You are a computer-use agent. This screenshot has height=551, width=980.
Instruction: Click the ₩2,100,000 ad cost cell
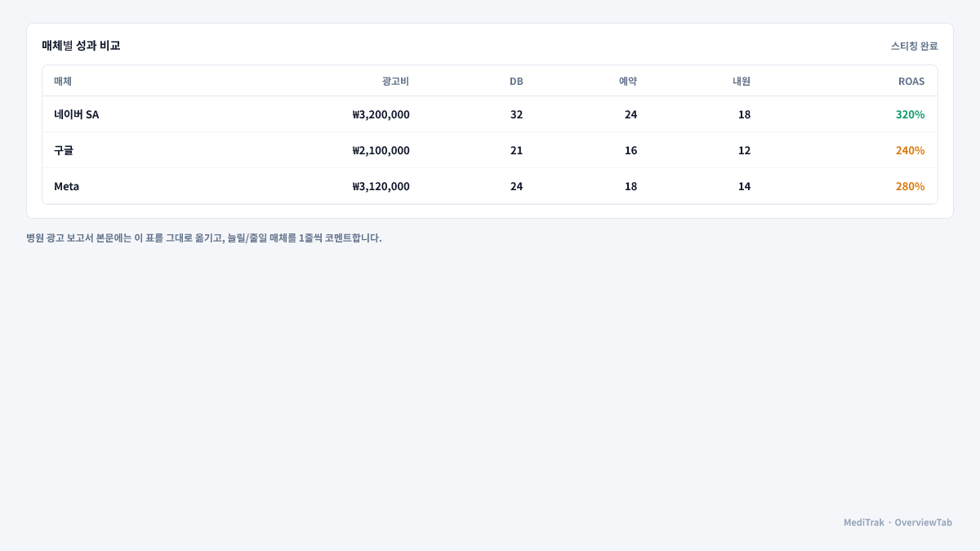pos(381,150)
